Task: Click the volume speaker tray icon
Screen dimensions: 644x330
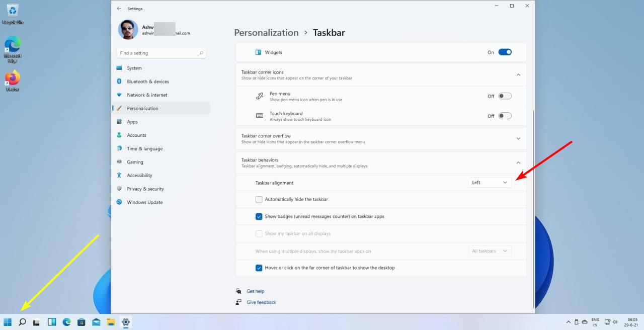Action: pos(615,322)
